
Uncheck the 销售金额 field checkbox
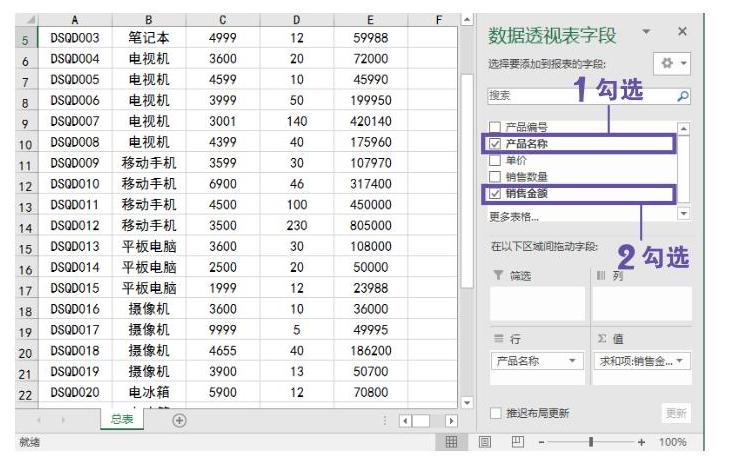click(x=495, y=193)
